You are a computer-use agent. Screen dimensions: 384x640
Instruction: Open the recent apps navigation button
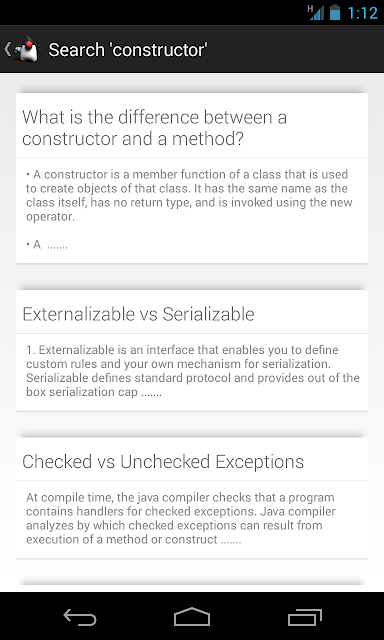click(x=304, y=617)
